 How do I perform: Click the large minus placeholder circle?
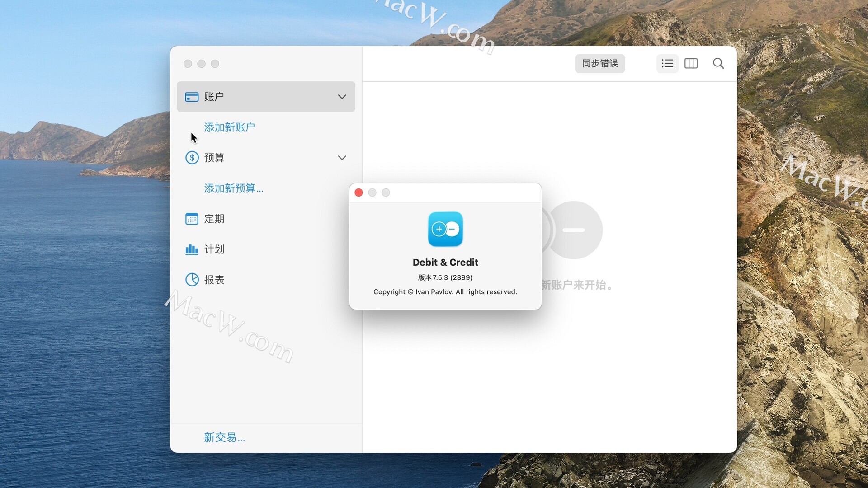pyautogui.click(x=574, y=230)
